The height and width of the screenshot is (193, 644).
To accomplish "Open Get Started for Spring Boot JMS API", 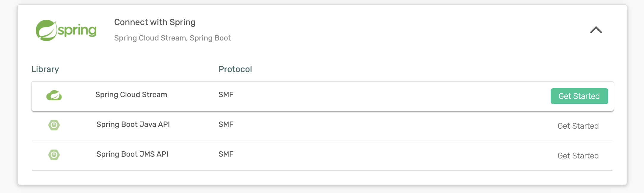I will tap(578, 155).
